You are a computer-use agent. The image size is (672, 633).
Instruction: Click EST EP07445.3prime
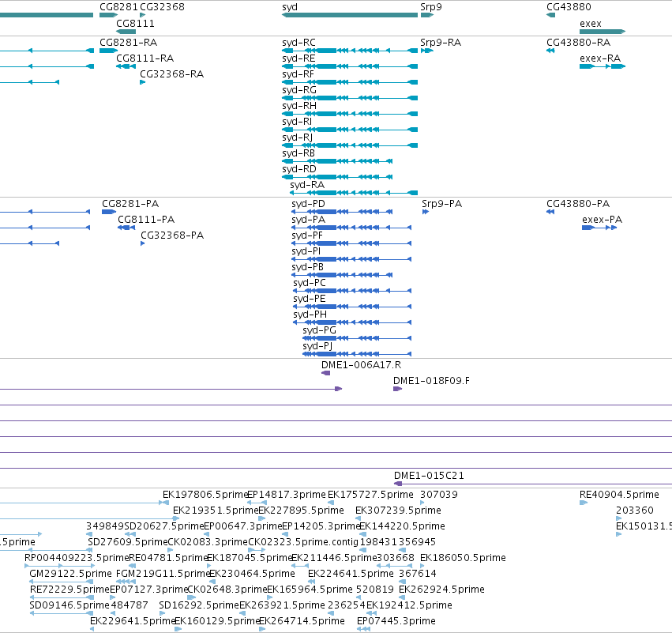(x=396, y=621)
